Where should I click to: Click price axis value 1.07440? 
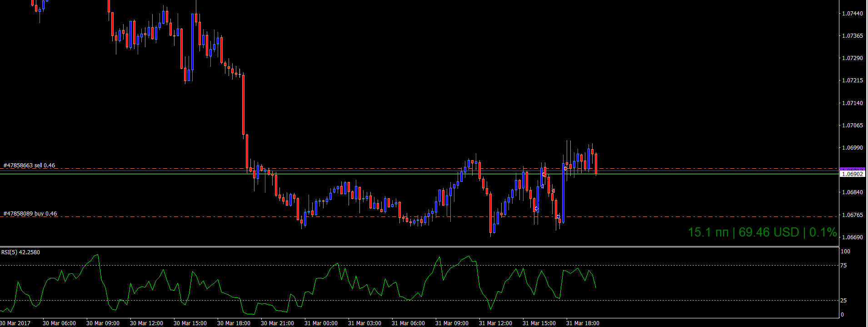pos(853,14)
